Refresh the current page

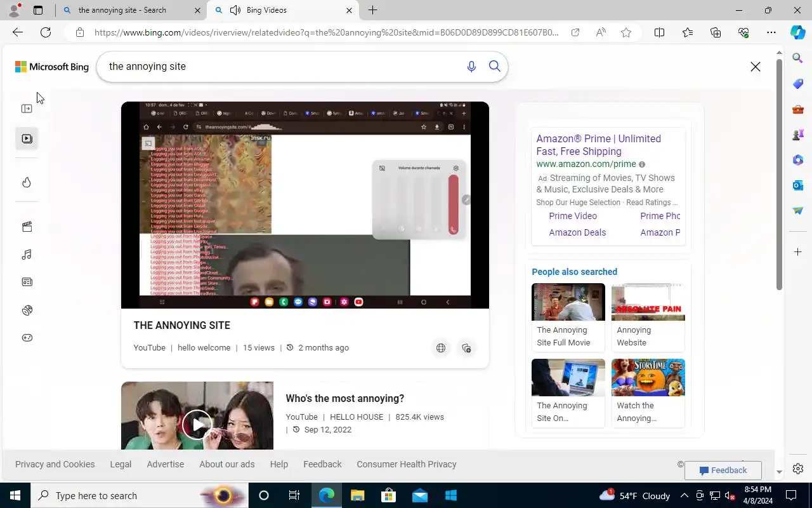46,32
